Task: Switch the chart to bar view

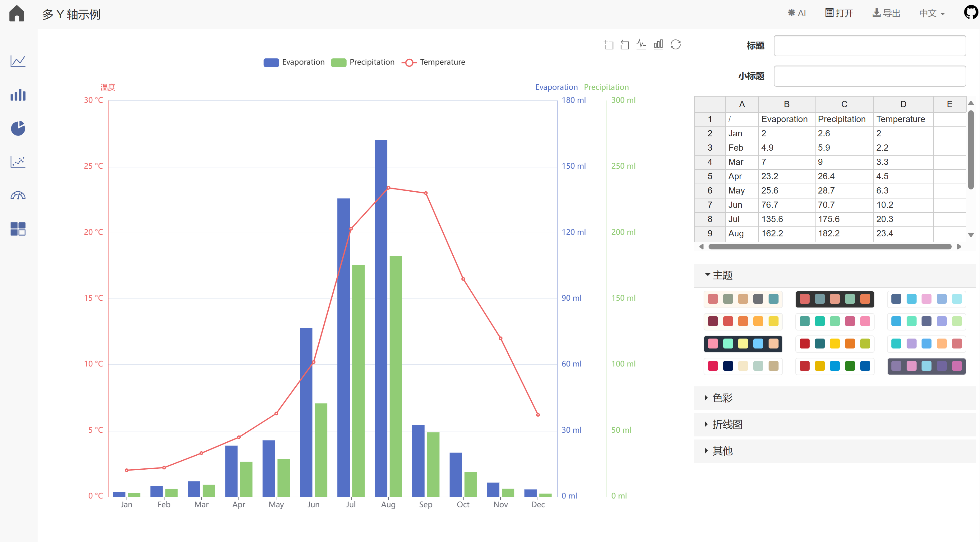Action: coord(659,44)
